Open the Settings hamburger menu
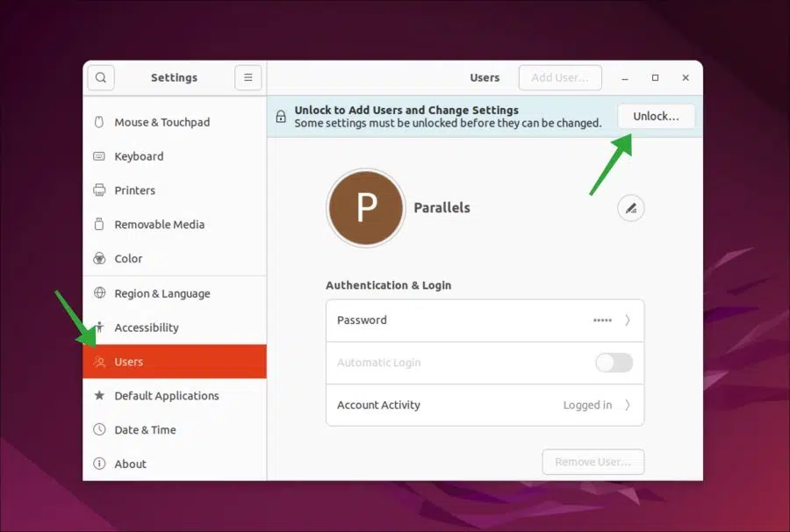This screenshot has width=790, height=532. 248,77
